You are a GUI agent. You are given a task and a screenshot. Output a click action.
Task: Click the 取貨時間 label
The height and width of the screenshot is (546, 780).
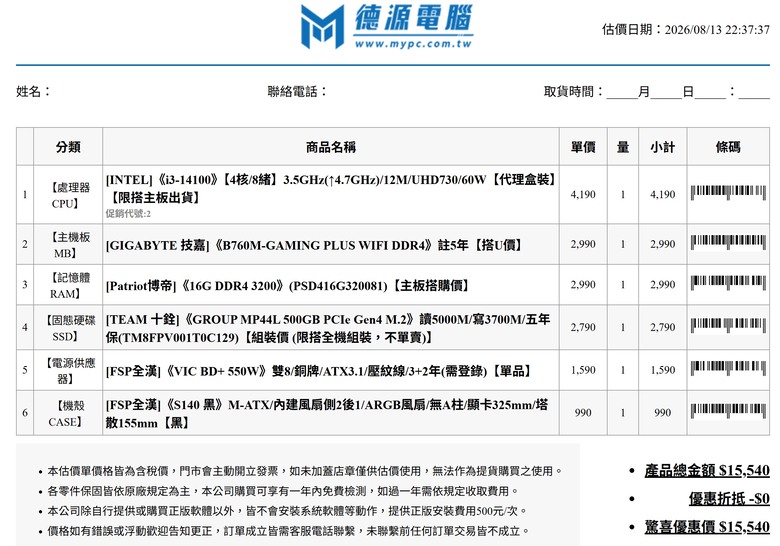574,91
